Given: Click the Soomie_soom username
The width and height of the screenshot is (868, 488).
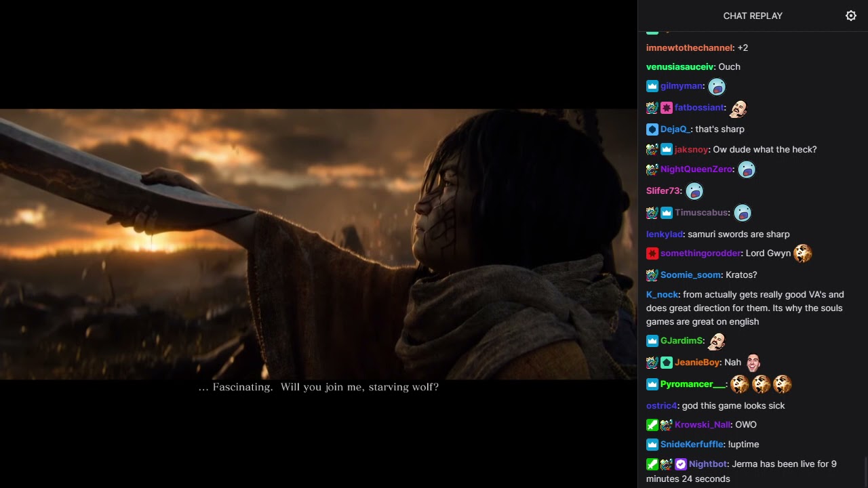Looking at the screenshot, I should tap(690, 275).
